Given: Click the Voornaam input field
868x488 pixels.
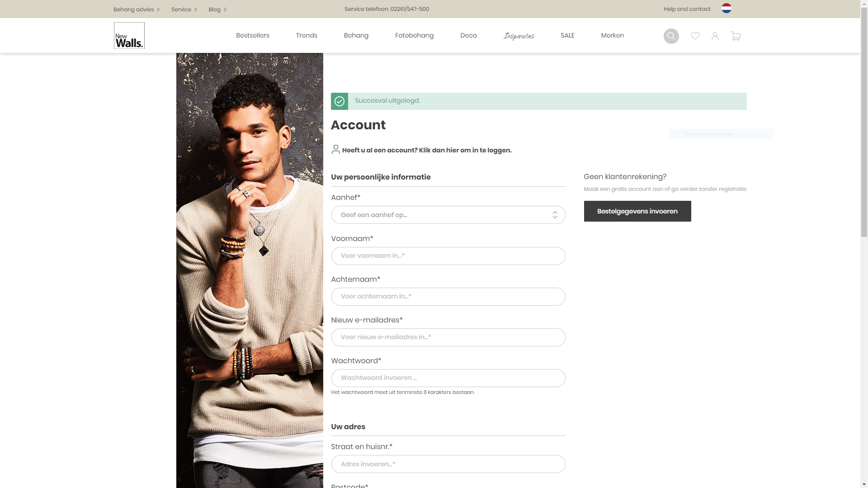Looking at the screenshot, I should tap(448, 256).
